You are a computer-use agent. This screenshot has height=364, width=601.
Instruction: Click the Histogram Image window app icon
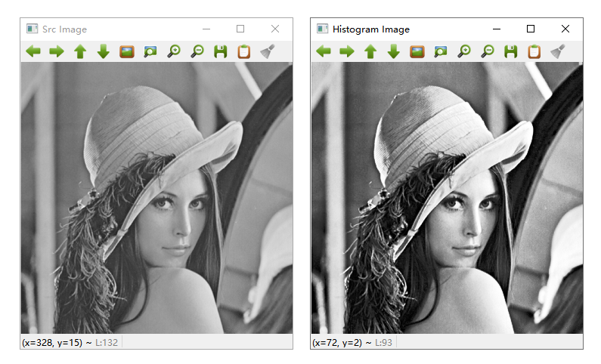click(x=322, y=29)
